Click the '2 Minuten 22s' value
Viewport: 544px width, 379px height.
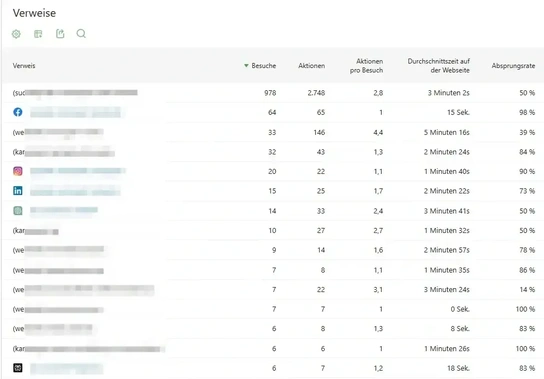coord(447,191)
